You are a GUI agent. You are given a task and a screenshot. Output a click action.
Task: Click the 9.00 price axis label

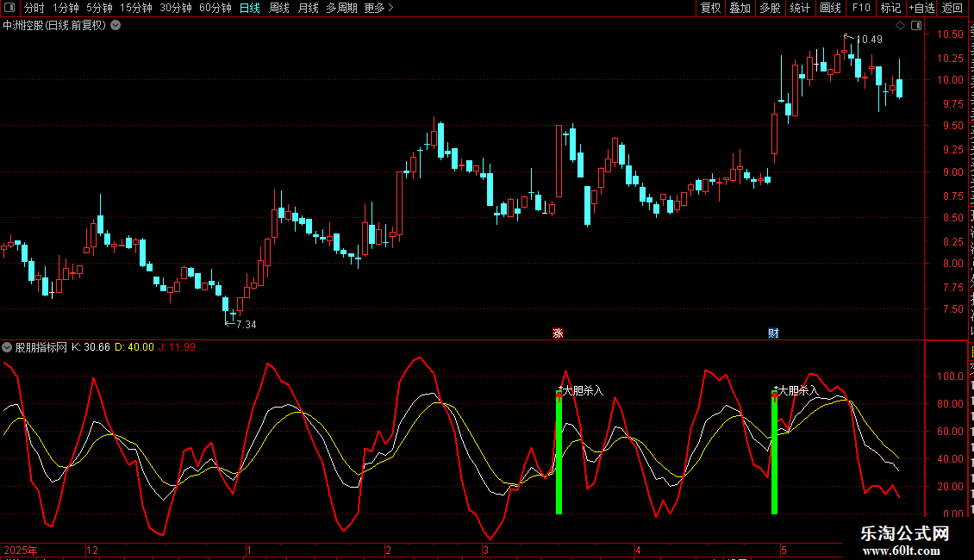click(953, 172)
